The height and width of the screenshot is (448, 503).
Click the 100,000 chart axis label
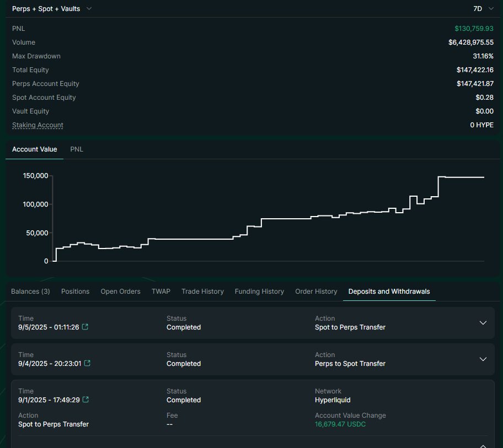[35, 204]
